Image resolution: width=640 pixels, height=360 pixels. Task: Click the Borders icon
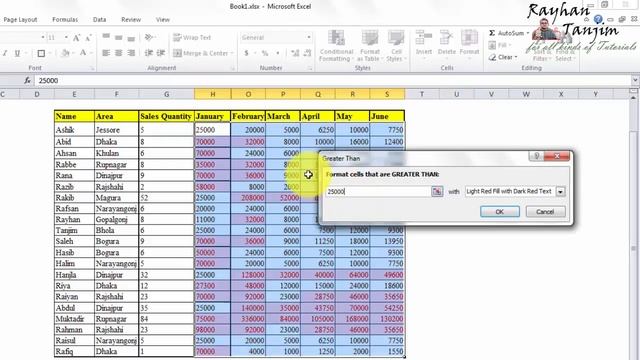click(x=41, y=53)
